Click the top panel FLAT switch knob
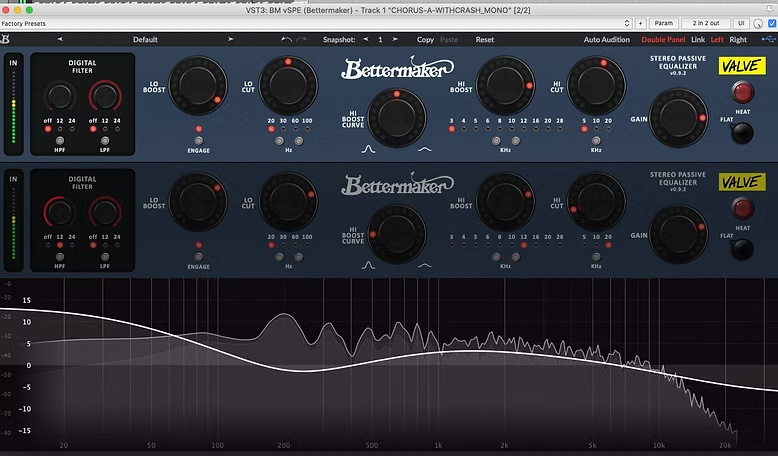Screen dimensions: 778x456 (x=742, y=133)
